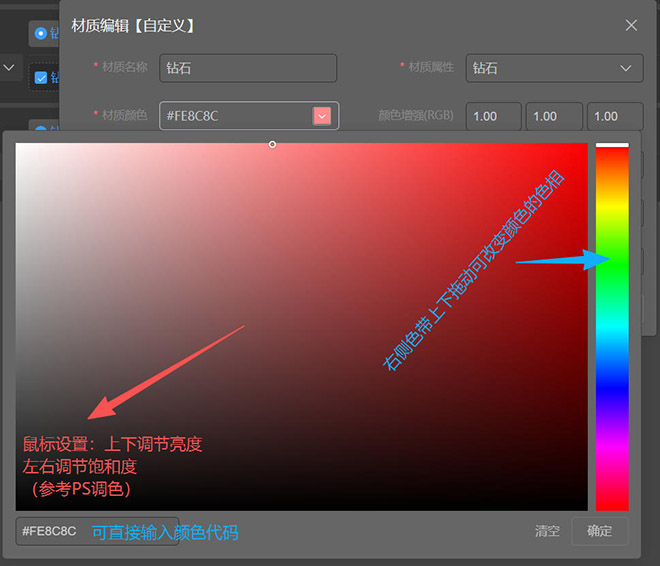This screenshot has width=660, height=566.
Task: Focus the 材质名称 text field
Action: [248, 68]
